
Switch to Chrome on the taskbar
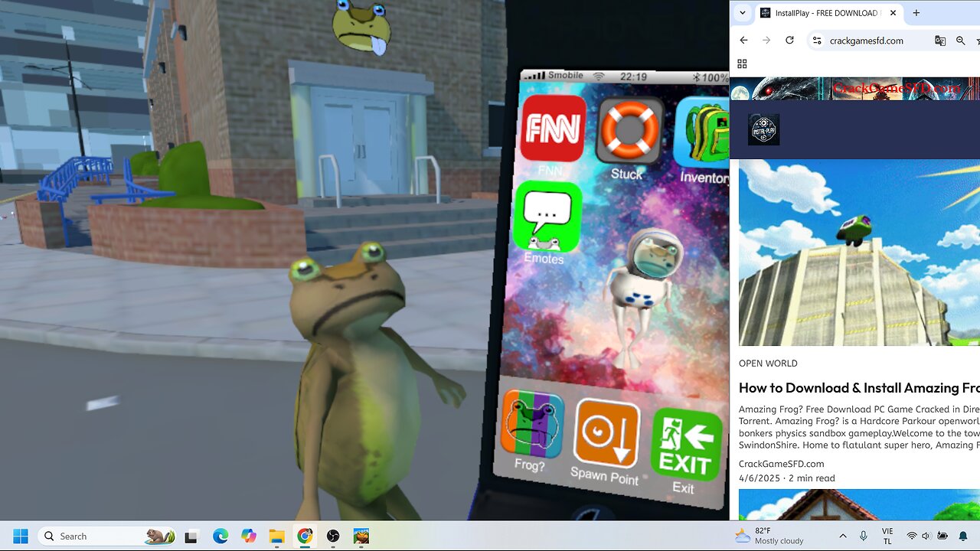pos(305,536)
